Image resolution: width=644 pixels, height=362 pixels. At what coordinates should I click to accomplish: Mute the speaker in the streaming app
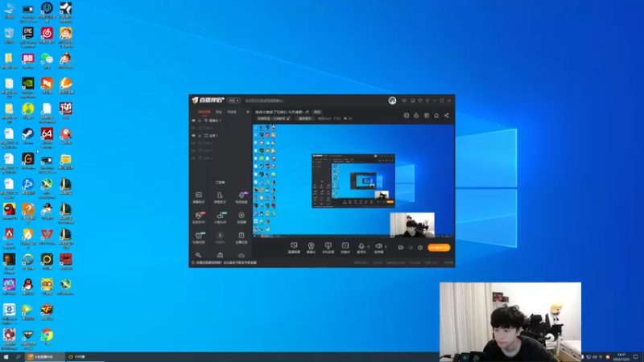pos(378,248)
